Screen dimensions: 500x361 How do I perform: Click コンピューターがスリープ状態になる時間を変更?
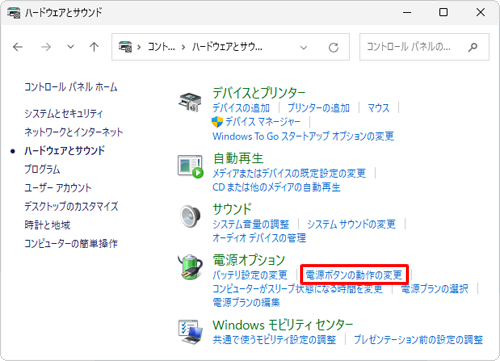click(297, 288)
